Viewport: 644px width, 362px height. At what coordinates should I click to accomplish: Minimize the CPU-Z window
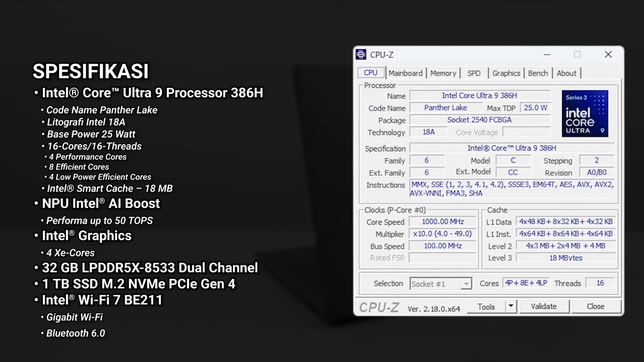click(x=547, y=54)
